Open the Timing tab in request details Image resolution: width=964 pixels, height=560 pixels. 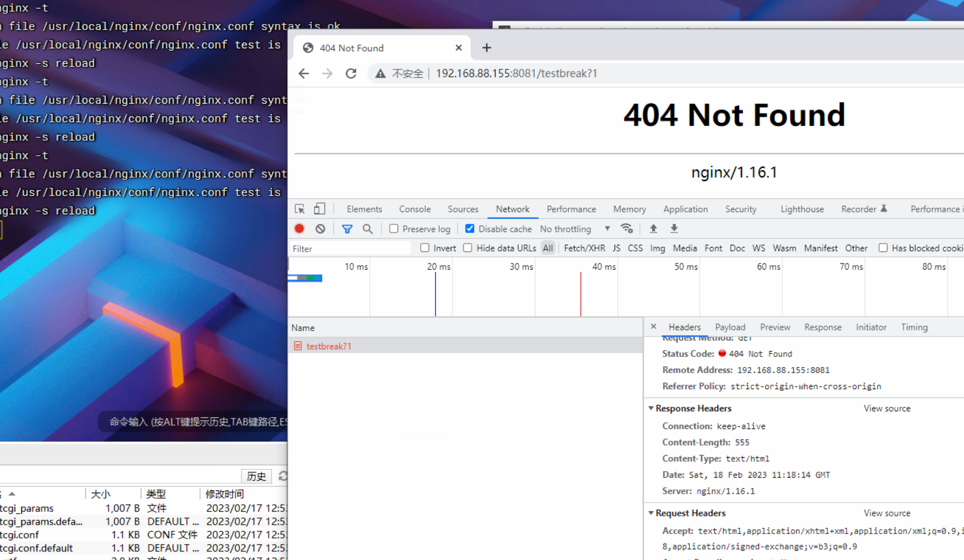tap(914, 327)
